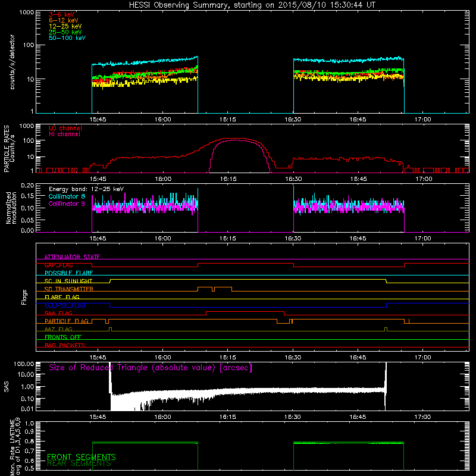Select the 'ECLIPSE_FLAG' label
Image resolution: width=476 pixels, height=476 pixels.
65,305
